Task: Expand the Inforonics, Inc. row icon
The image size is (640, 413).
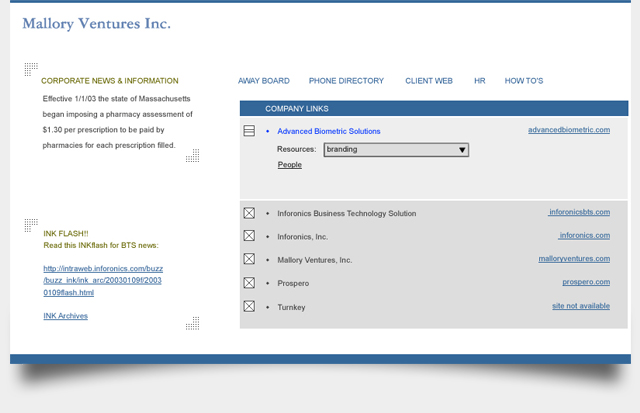Action: point(249,235)
